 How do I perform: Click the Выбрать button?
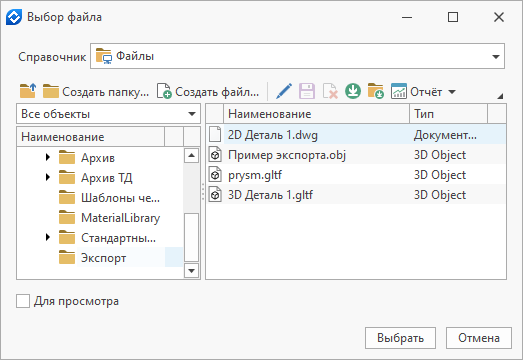400,338
